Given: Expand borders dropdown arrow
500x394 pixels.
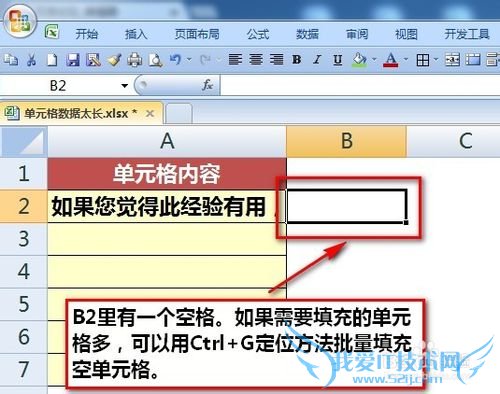Looking at the screenshot, I should click(x=436, y=60).
